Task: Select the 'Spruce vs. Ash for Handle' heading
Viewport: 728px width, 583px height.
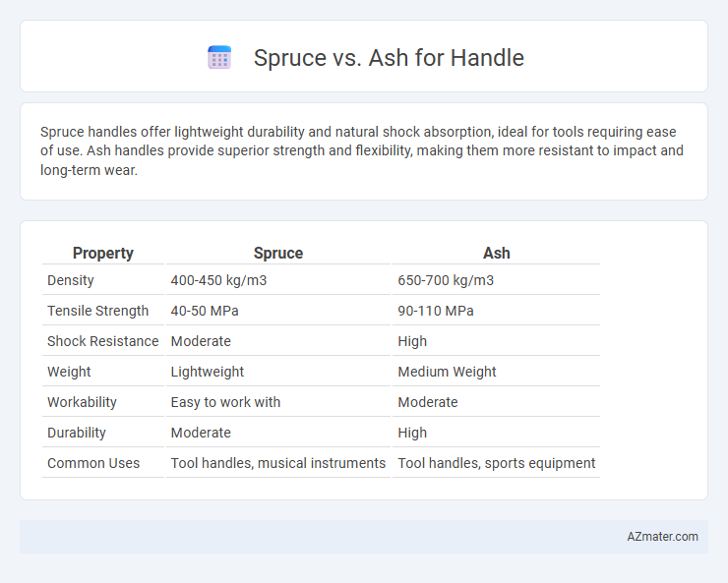Action: coord(389,58)
